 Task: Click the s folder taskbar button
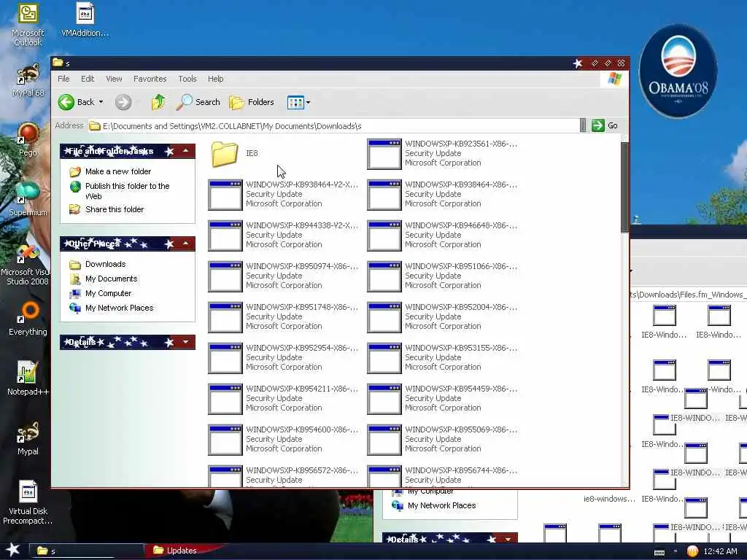pyautogui.click(x=87, y=551)
